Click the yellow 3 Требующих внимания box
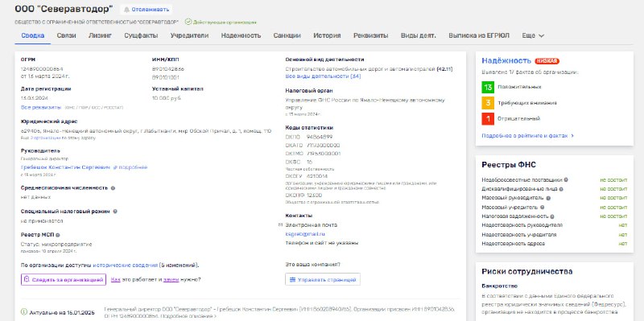This screenshot has height=321, width=644. (x=488, y=103)
